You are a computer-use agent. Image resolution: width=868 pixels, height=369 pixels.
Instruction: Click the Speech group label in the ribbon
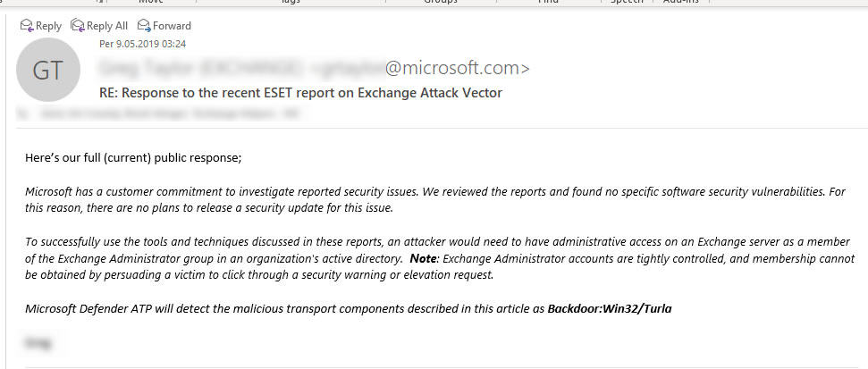[627, 2]
